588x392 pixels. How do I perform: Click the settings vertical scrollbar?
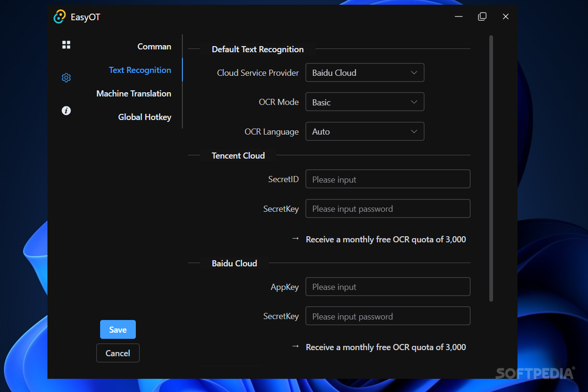click(491, 168)
